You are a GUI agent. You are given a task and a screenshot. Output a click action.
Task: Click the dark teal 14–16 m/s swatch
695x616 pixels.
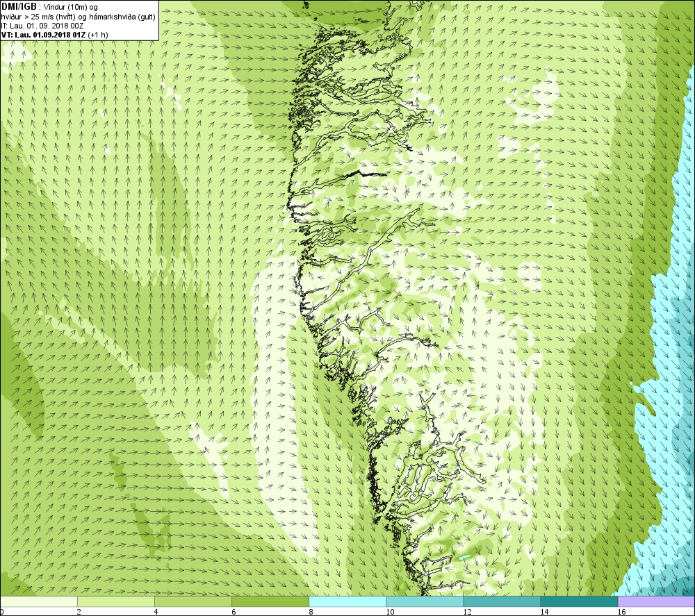579,601
